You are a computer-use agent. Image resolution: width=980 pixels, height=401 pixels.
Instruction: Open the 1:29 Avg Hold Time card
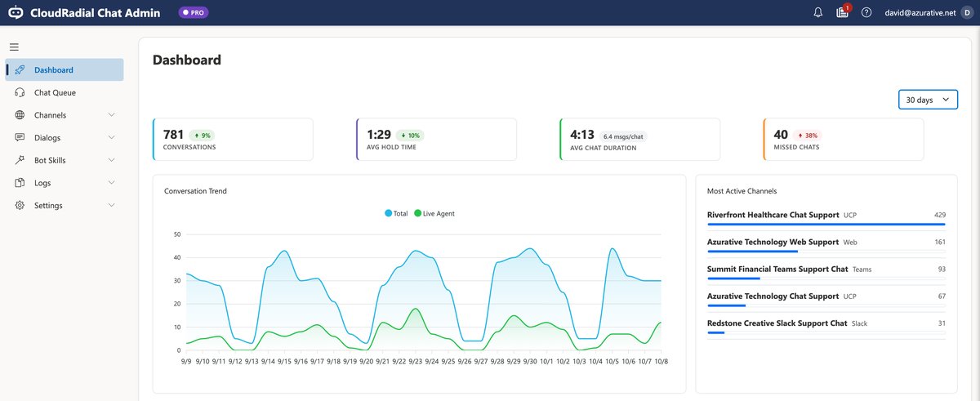[x=436, y=139]
